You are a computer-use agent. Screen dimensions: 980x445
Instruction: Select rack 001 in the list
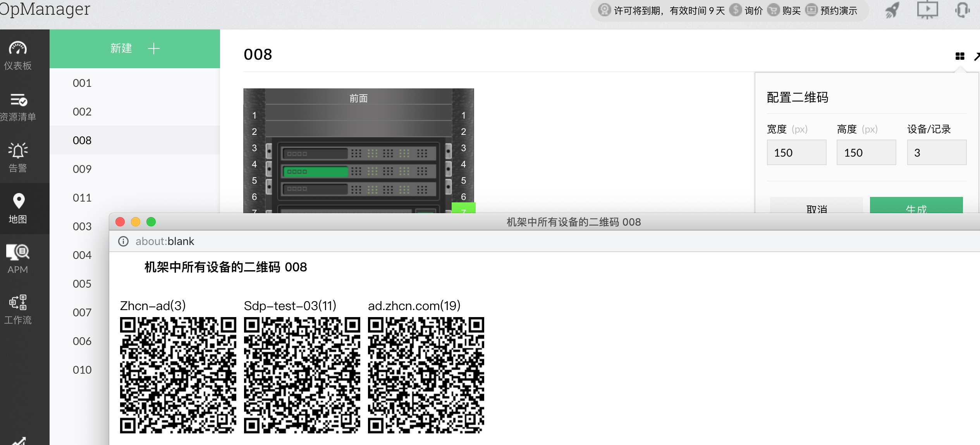(x=135, y=83)
